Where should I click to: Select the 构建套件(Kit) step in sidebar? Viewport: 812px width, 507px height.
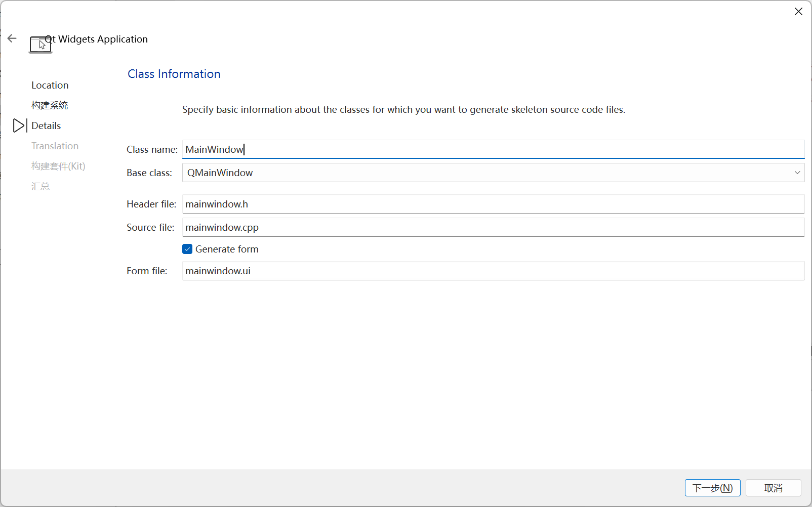click(x=58, y=166)
